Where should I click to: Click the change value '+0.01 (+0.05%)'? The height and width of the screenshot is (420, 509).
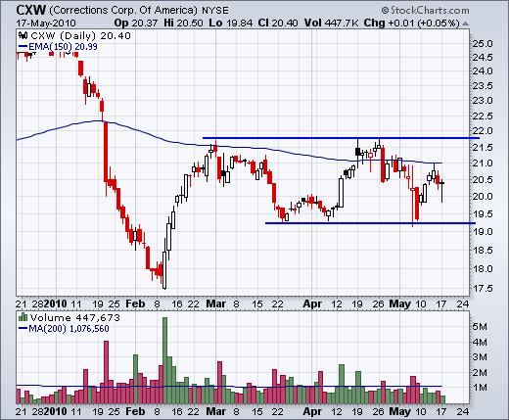click(x=424, y=23)
